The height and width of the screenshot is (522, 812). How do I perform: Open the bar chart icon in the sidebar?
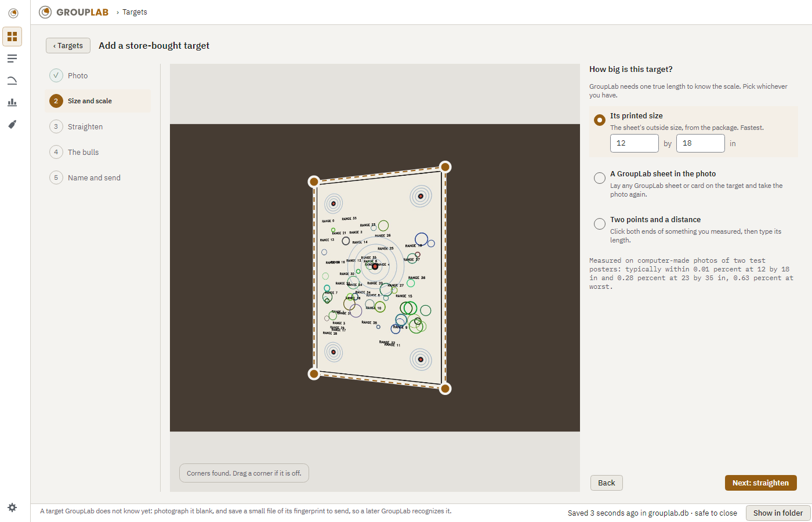[x=12, y=103]
